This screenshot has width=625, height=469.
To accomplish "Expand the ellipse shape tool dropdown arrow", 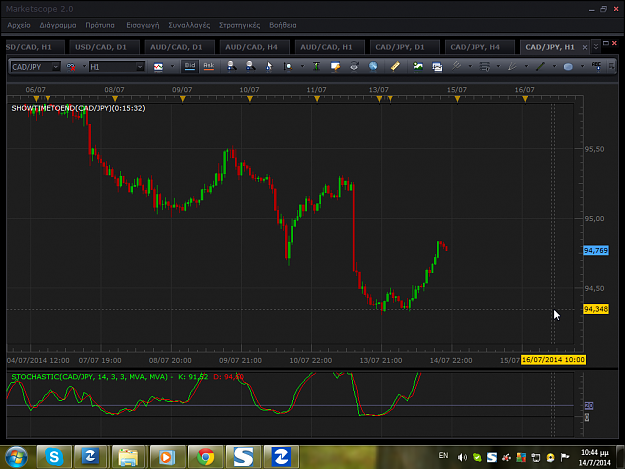I will 582,67.
